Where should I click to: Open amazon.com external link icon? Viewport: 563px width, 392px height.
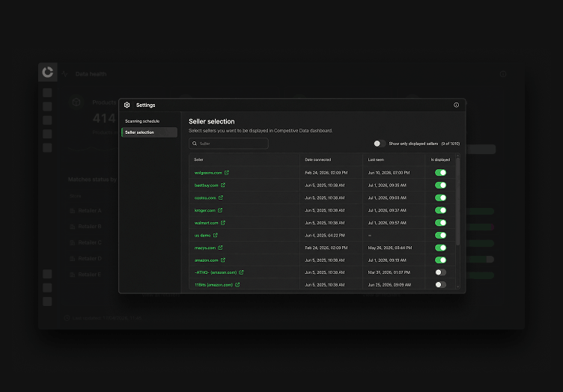coord(223,260)
